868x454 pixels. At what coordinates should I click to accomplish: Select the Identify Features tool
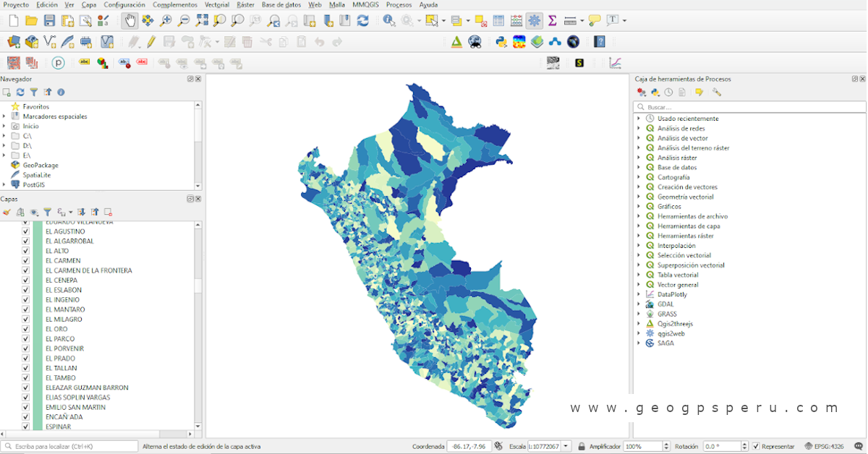387,20
